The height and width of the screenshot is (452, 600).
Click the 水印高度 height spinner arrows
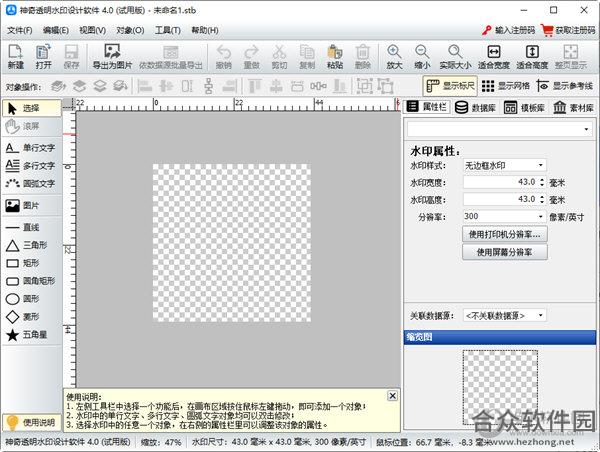pyautogui.click(x=542, y=199)
